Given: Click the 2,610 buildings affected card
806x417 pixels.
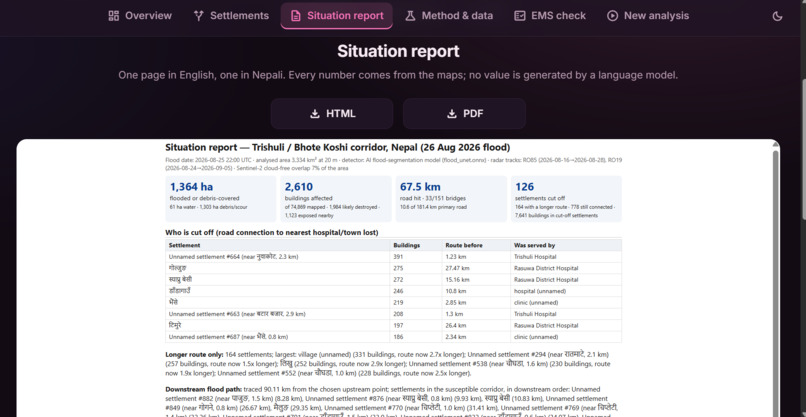Looking at the screenshot, I should click(x=336, y=199).
